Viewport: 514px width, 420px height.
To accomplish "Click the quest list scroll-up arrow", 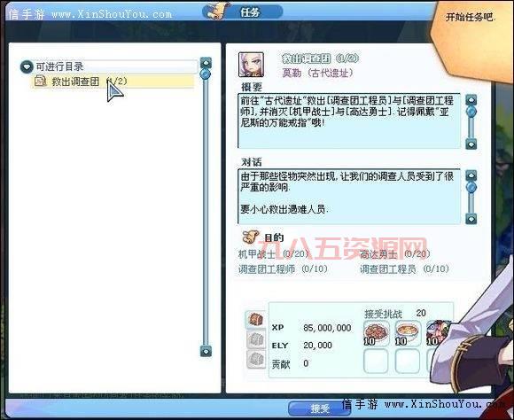I will (x=206, y=62).
